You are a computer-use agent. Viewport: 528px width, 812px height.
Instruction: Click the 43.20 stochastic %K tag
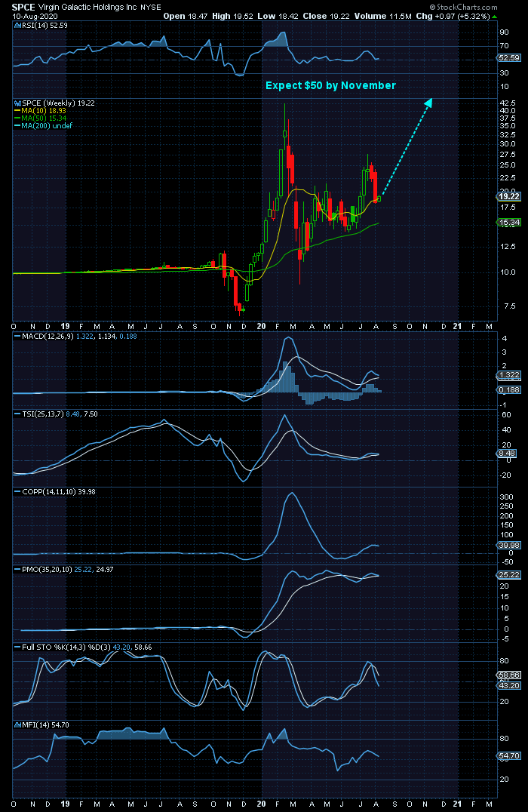[x=509, y=686]
